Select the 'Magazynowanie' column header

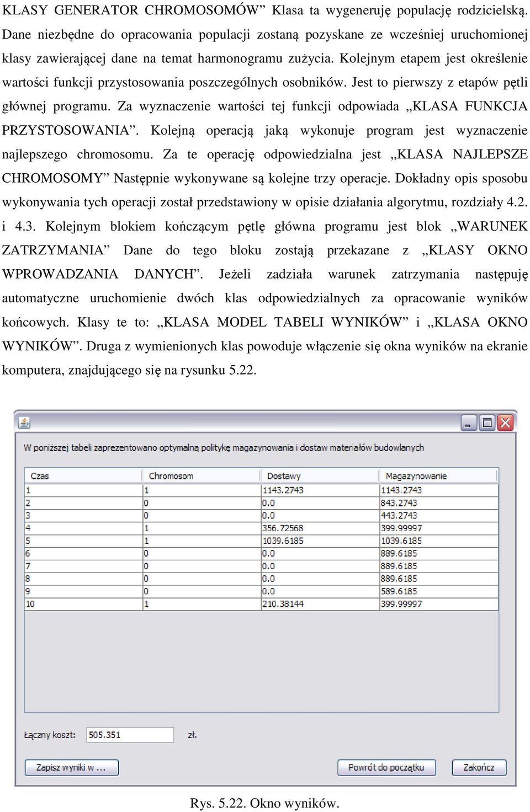pyautogui.click(x=439, y=476)
